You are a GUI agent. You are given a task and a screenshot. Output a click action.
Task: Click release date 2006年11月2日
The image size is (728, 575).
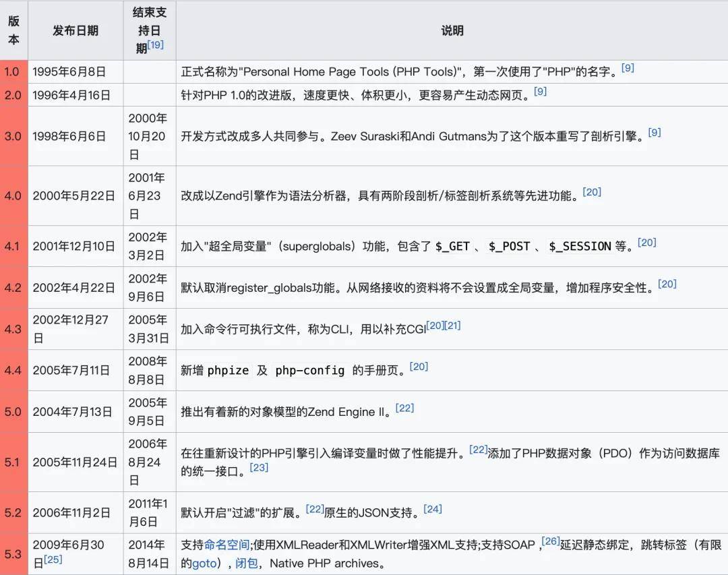(x=71, y=513)
